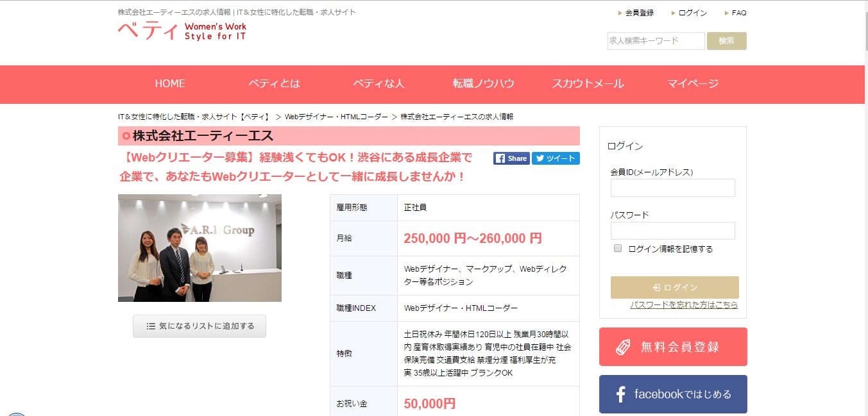
Task: Tweet this job via the ツイート button
Action: pos(556,158)
